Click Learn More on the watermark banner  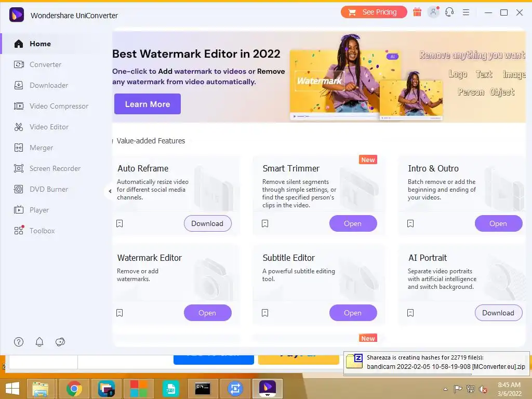pyautogui.click(x=147, y=104)
